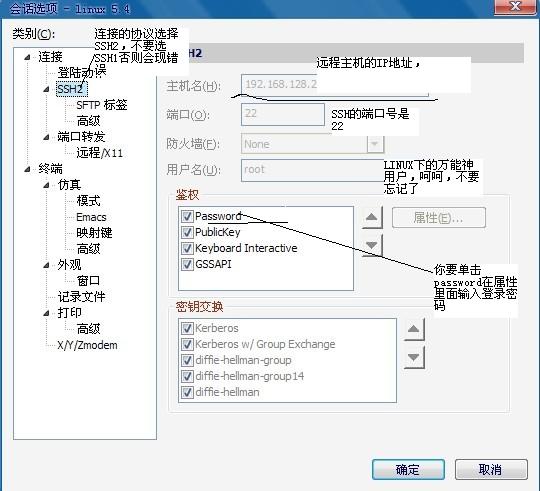The image size is (540, 491).
Task: Open the 防火墙 None dropdown
Action: coord(375,144)
